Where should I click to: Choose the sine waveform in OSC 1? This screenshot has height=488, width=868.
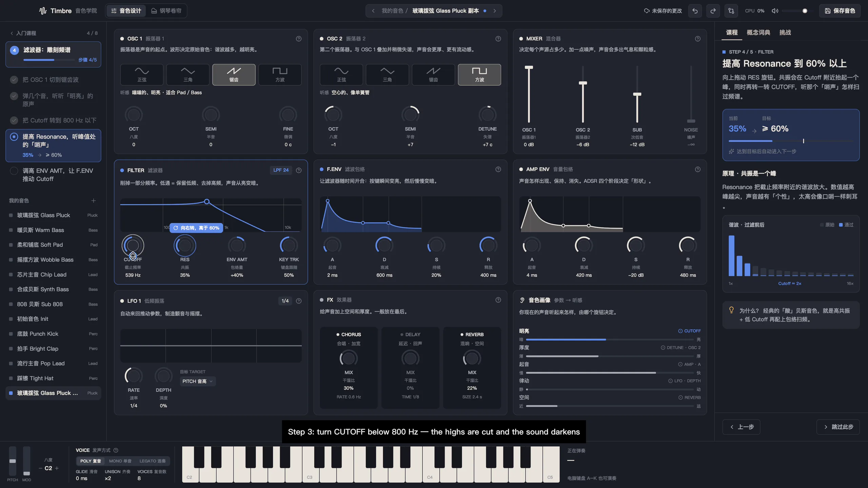tap(142, 75)
